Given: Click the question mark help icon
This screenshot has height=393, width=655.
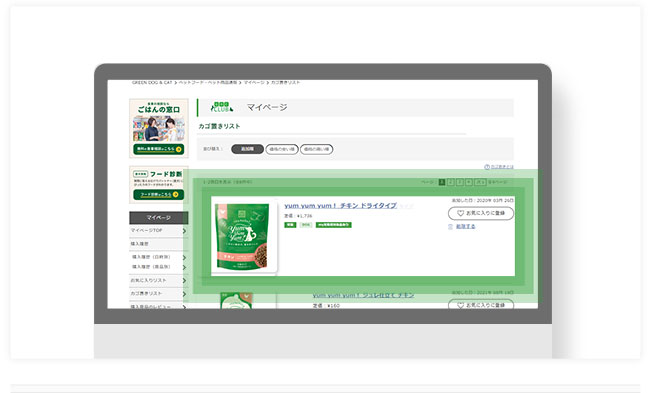Looking at the screenshot, I should (x=487, y=167).
